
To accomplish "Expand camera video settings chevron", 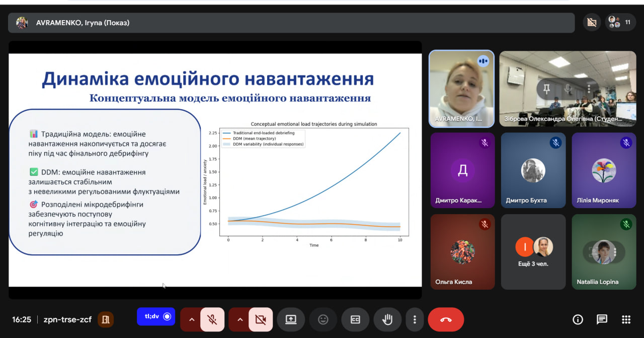I will click(x=239, y=319).
